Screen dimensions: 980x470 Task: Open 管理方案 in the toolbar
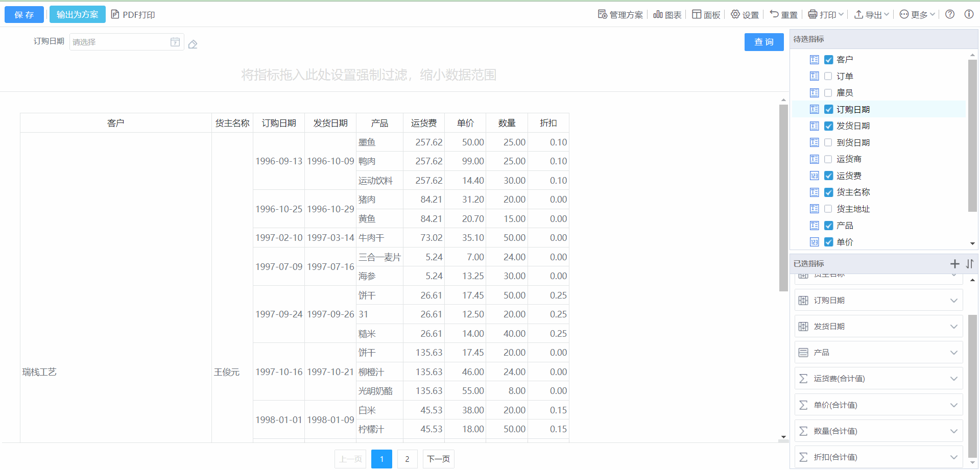point(620,15)
